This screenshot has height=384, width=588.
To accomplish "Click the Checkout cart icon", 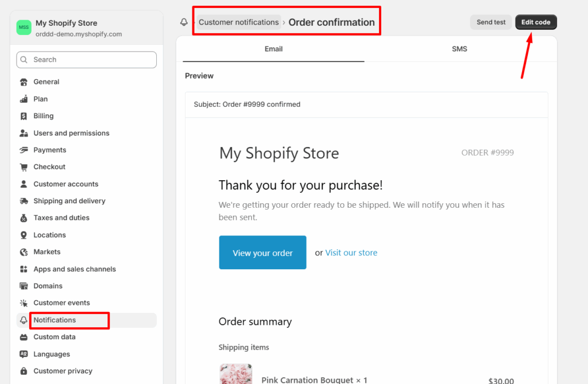I will (24, 167).
